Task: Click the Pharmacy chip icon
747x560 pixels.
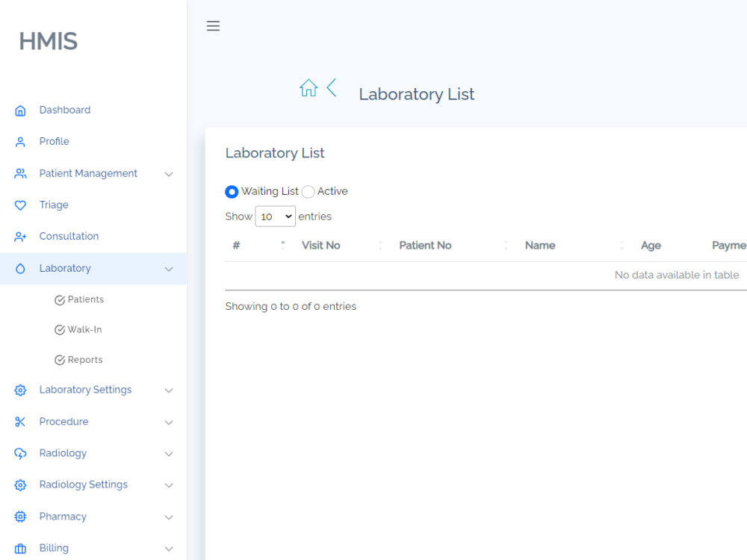Action: coord(20,517)
